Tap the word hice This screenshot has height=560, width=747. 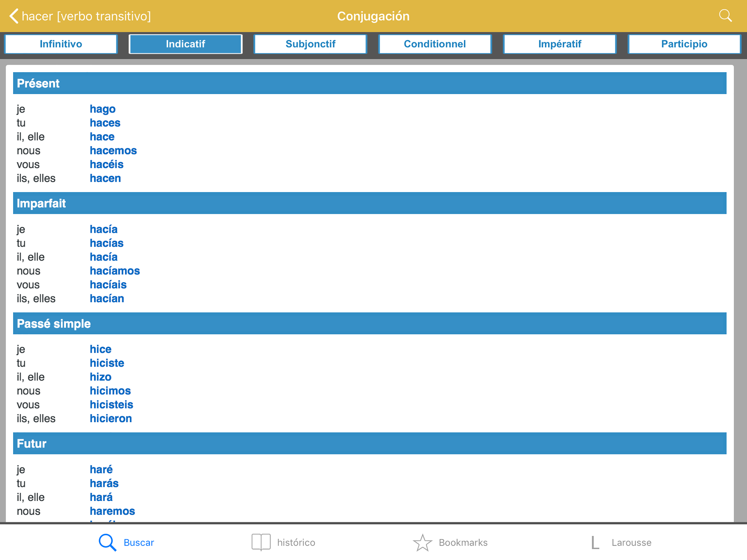coord(101,349)
